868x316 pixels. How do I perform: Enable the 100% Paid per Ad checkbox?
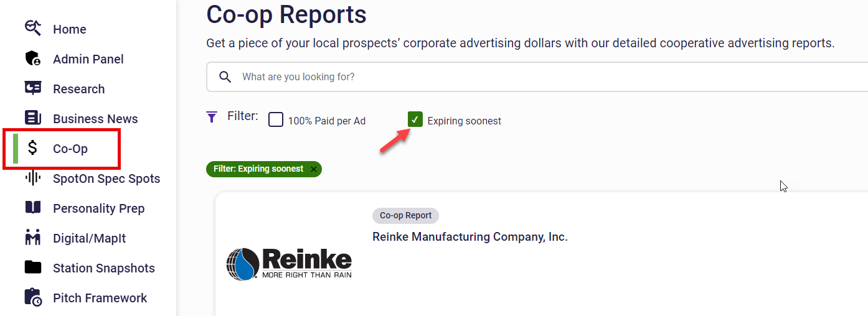276,119
